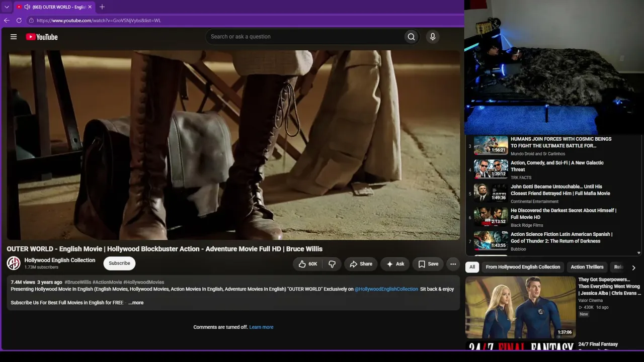This screenshot has width=644, height=362.
Task: Go to YouTube home via logo
Action: coord(42,37)
